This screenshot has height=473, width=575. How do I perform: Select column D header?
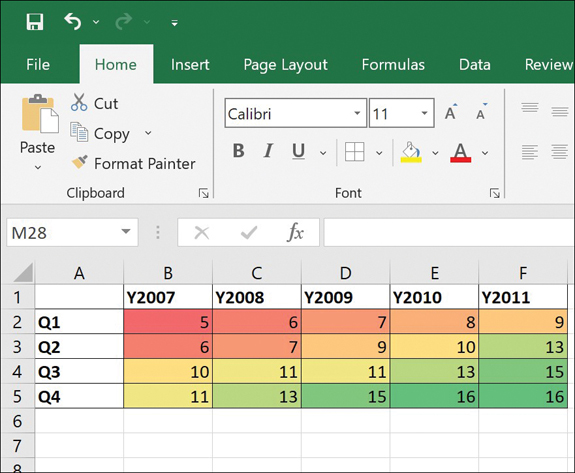coord(345,273)
